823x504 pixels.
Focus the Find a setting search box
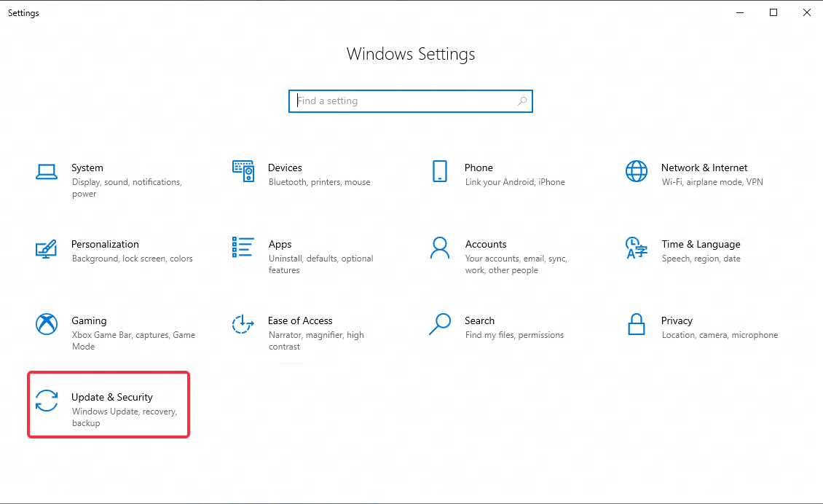pyautogui.click(x=404, y=101)
